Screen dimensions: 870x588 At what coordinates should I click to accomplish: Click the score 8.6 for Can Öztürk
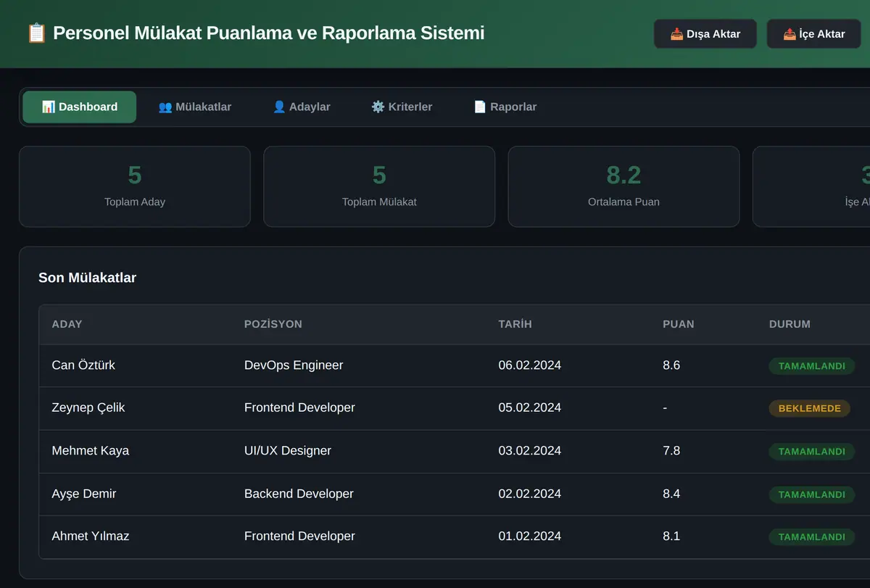click(x=671, y=365)
